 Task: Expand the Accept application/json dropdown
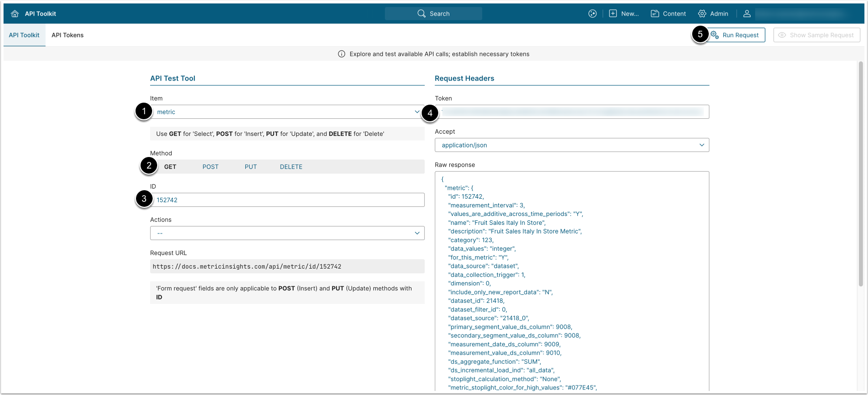point(572,145)
